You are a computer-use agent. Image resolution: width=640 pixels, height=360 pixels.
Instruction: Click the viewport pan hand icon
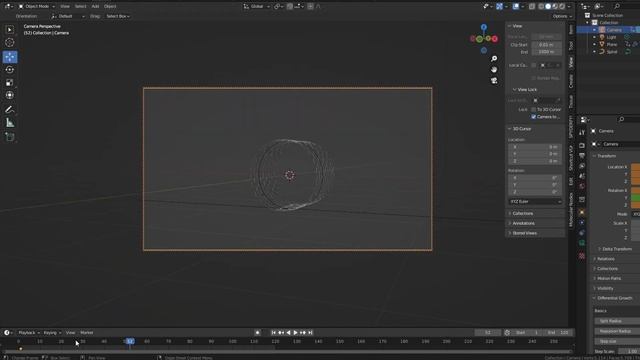494,70
